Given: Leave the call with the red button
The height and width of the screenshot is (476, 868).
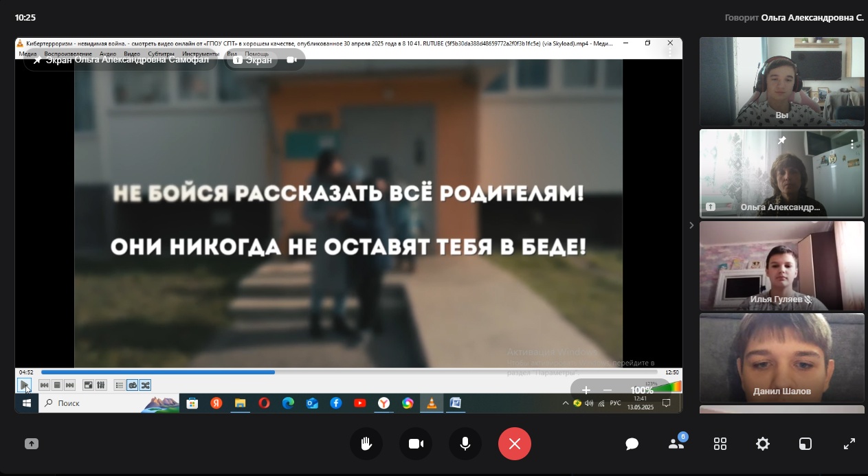Looking at the screenshot, I should [x=515, y=444].
